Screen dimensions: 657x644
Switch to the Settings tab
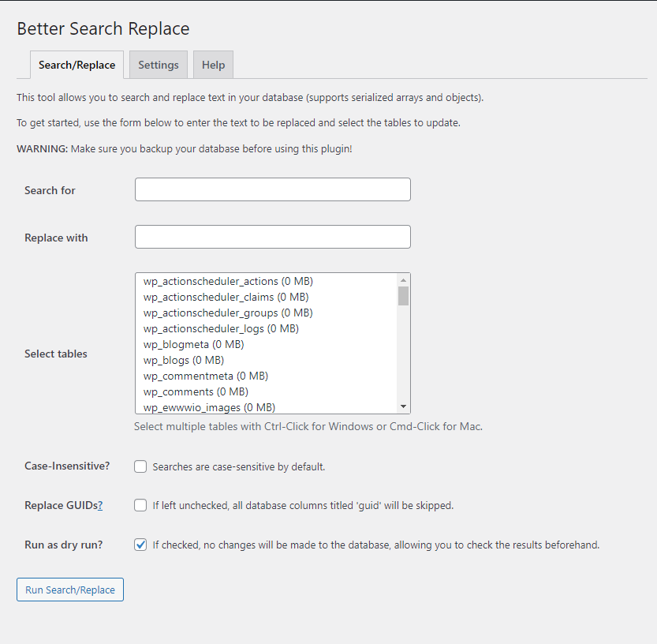click(158, 65)
